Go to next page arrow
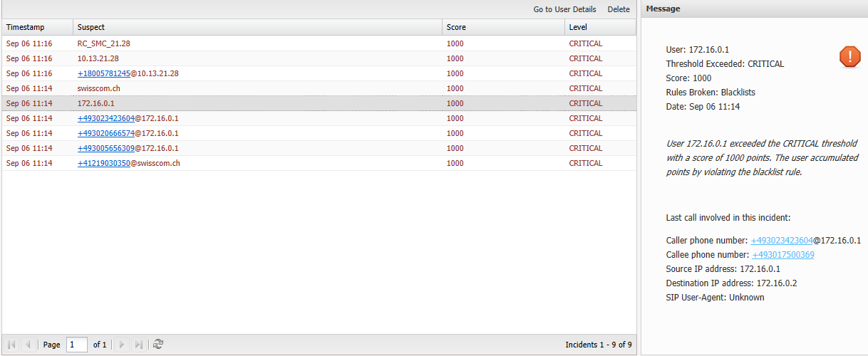Screen dimensions: 868x356 click(123, 345)
